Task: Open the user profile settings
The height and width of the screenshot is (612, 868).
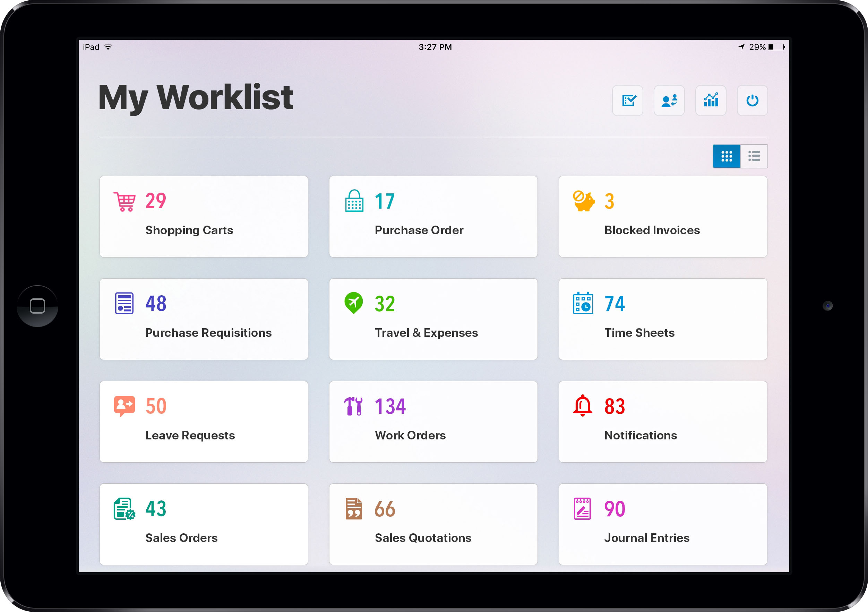Action: (669, 101)
